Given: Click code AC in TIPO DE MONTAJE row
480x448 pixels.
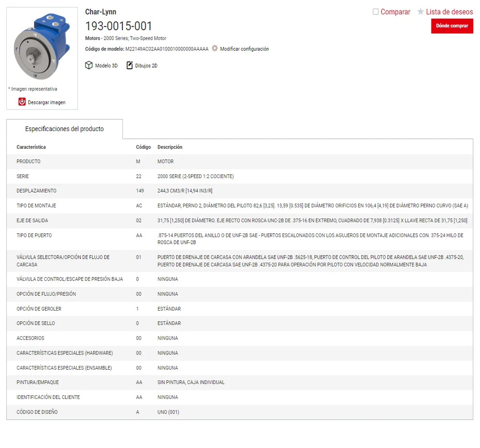Looking at the screenshot, I should tap(139, 206).
